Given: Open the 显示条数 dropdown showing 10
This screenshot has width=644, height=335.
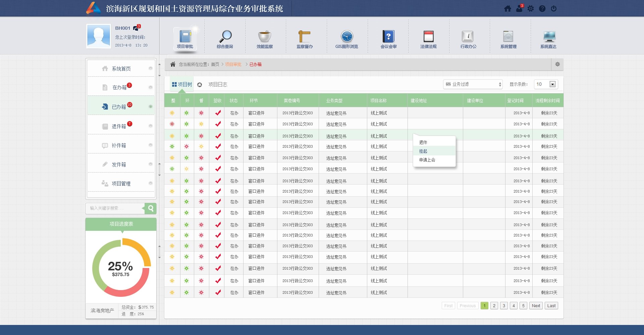Looking at the screenshot, I should (x=546, y=84).
